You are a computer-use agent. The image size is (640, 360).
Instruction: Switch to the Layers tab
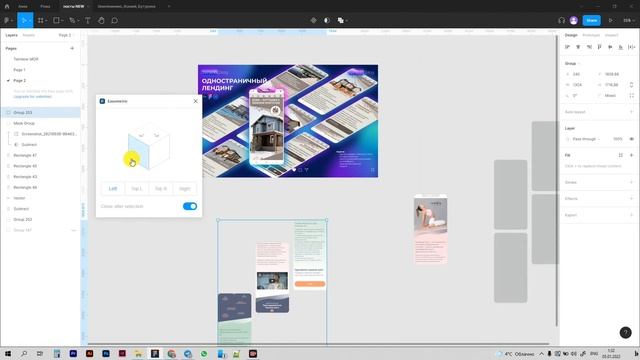point(11,35)
